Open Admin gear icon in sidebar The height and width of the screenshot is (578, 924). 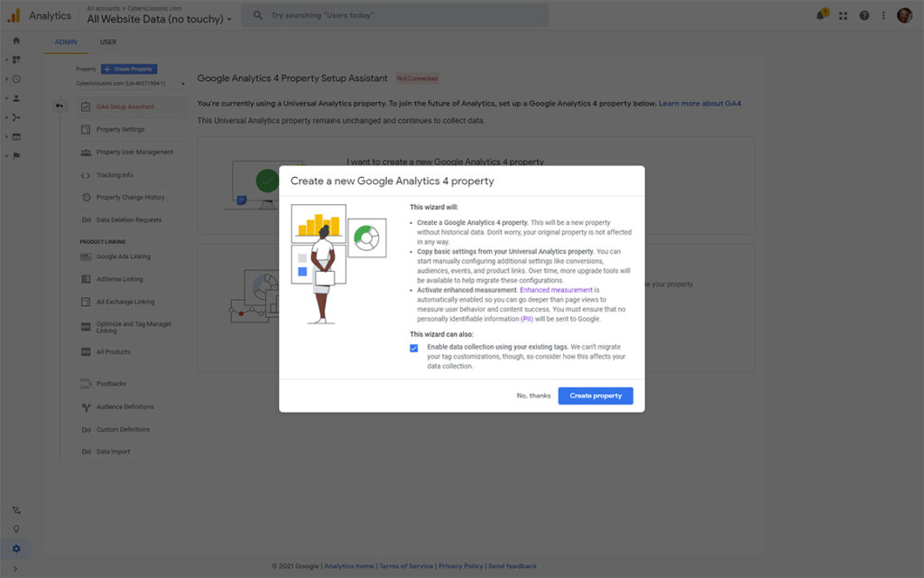(16, 548)
